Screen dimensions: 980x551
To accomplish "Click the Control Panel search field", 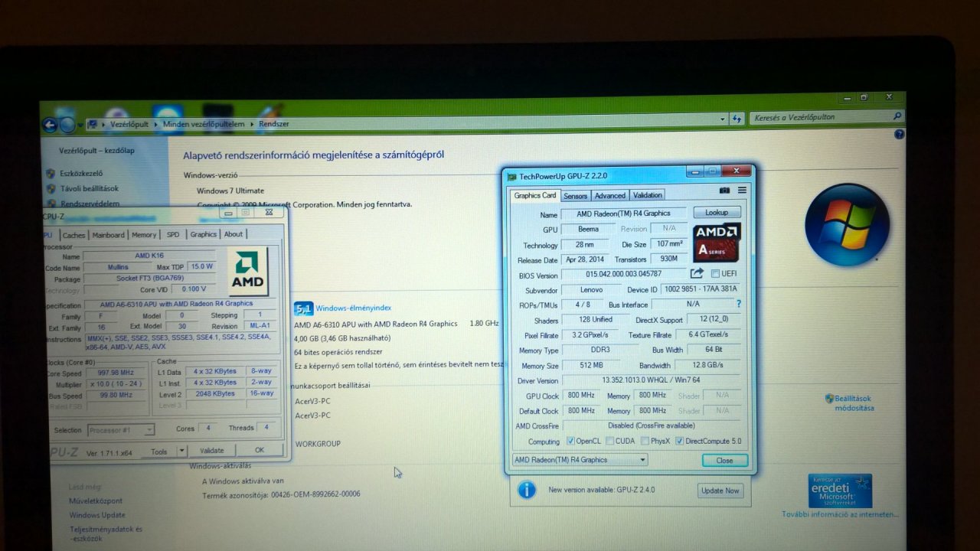I will (821, 117).
